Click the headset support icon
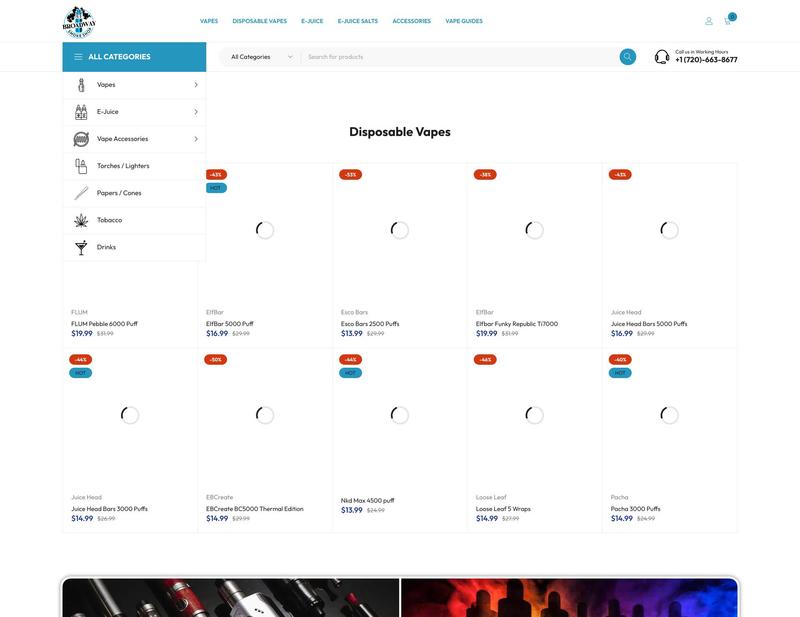800x617 pixels. [x=662, y=57]
